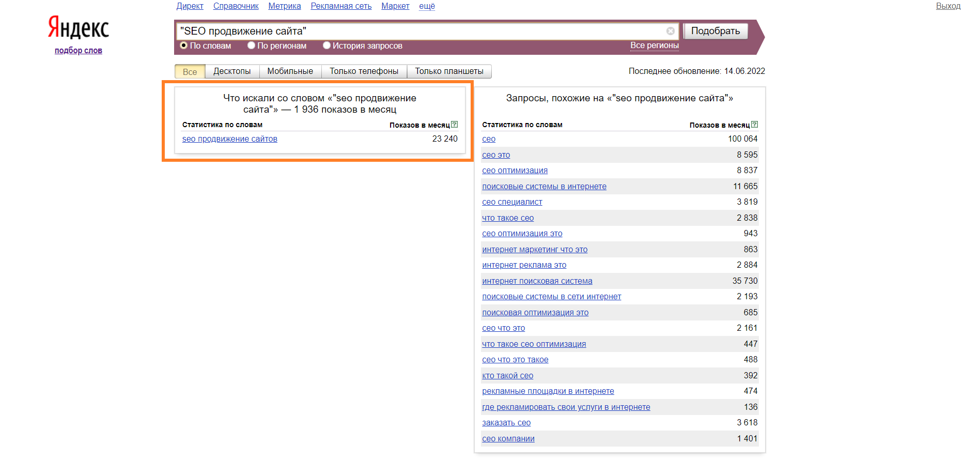Screen dimensions: 980x460
Task: Open help icon beside left 'Показов в месяц'
Action: click(455, 125)
